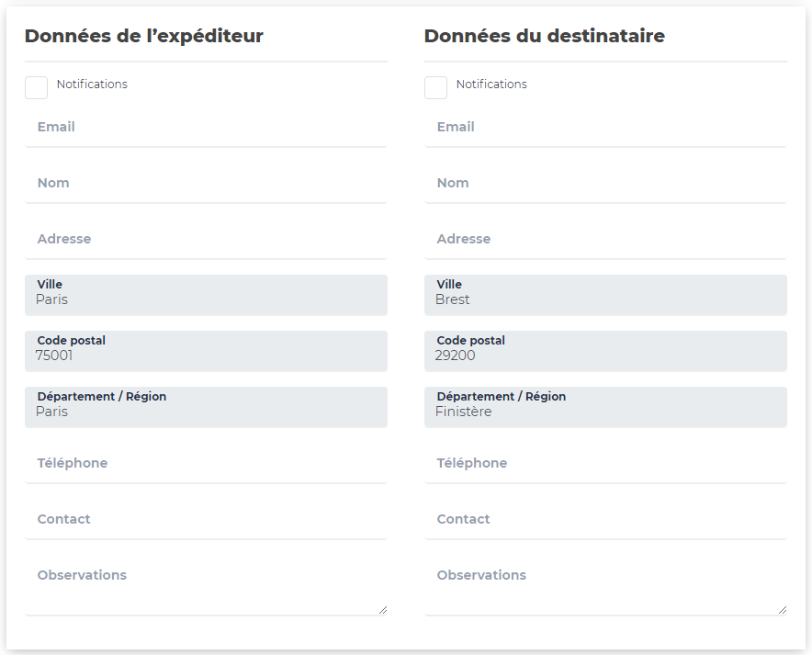Viewport: 812px width, 655px height.
Task: Click the Code postal field with 29200
Action: (605, 351)
